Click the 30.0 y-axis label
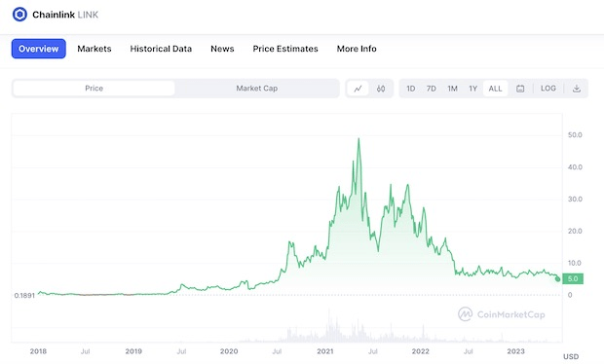 [x=575, y=200]
